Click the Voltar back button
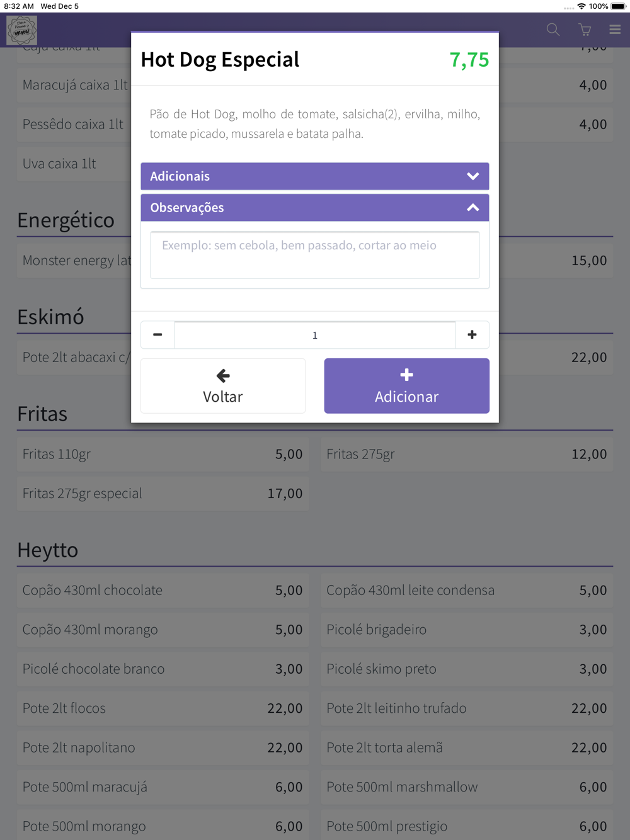This screenshot has height=840, width=630. 223,386
